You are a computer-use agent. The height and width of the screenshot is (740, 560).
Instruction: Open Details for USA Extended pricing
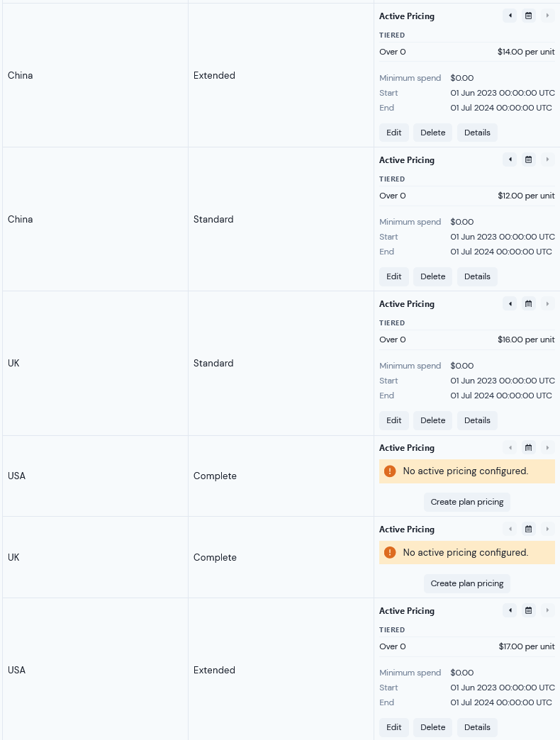(477, 727)
